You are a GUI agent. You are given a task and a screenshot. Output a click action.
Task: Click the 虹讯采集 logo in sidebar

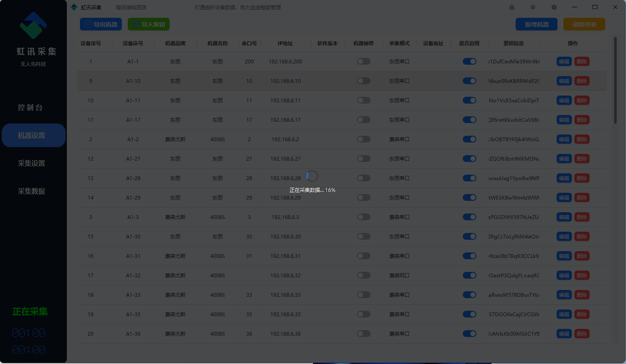tap(33, 25)
